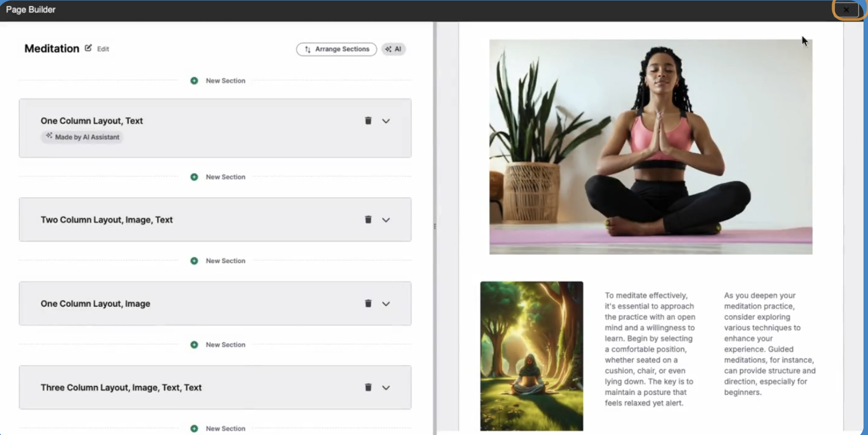Click the 'As you deepen your' text column
The height and width of the screenshot is (435, 868).
click(x=770, y=344)
